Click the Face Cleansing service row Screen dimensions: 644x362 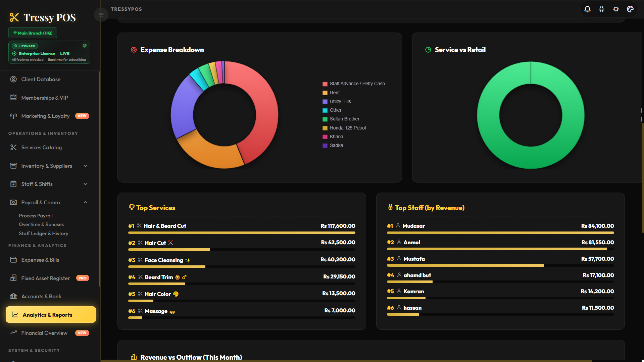(x=242, y=263)
